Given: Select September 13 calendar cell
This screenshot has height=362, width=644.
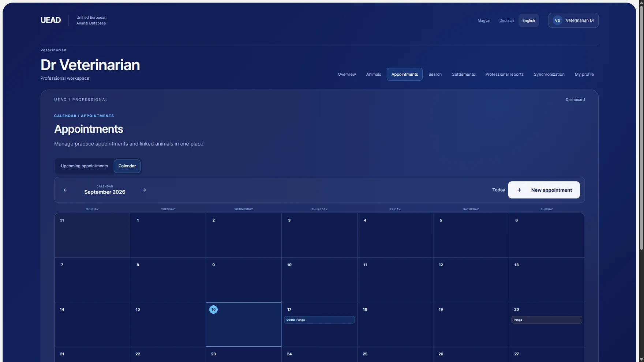Looking at the screenshot, I should (x=546, y=280).
